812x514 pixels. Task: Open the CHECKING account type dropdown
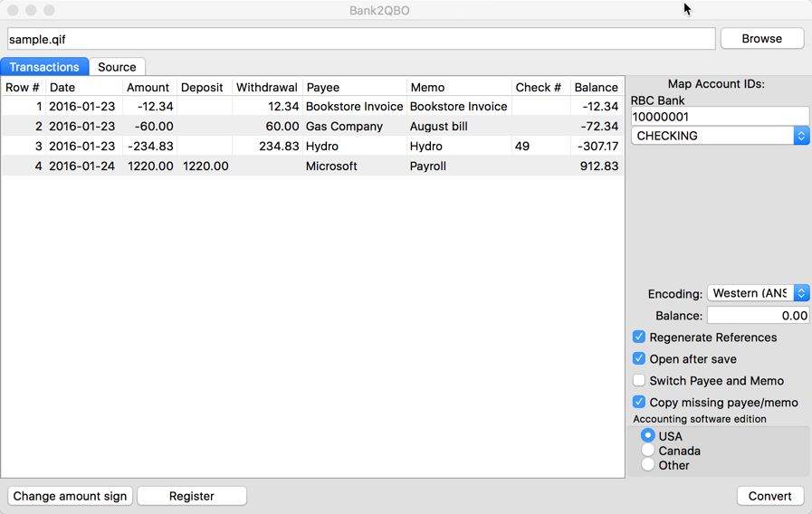click(x=720, y=136)
